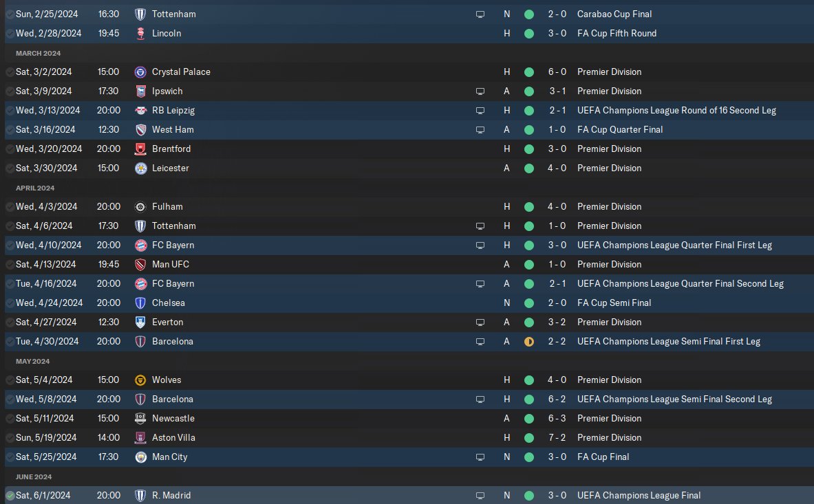Viewport: 814px width, 504px height.
Task: Collapse the MARCH 2024 section header
Action: coord(38,54)
